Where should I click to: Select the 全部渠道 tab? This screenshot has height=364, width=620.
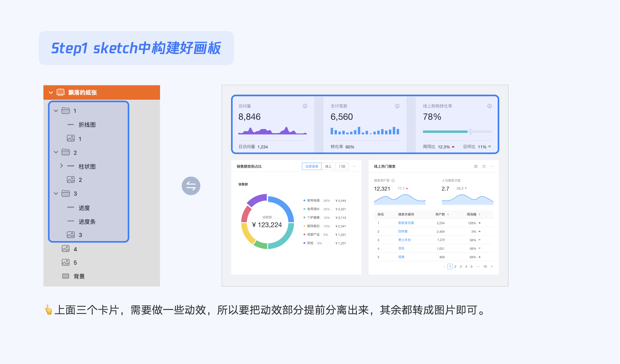(312, 167)
